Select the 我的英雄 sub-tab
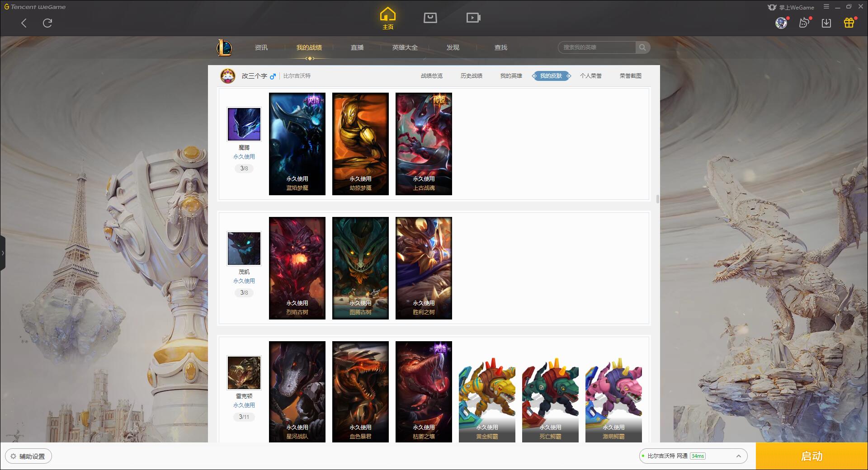The image size is (868, 470). pos(511,76)
